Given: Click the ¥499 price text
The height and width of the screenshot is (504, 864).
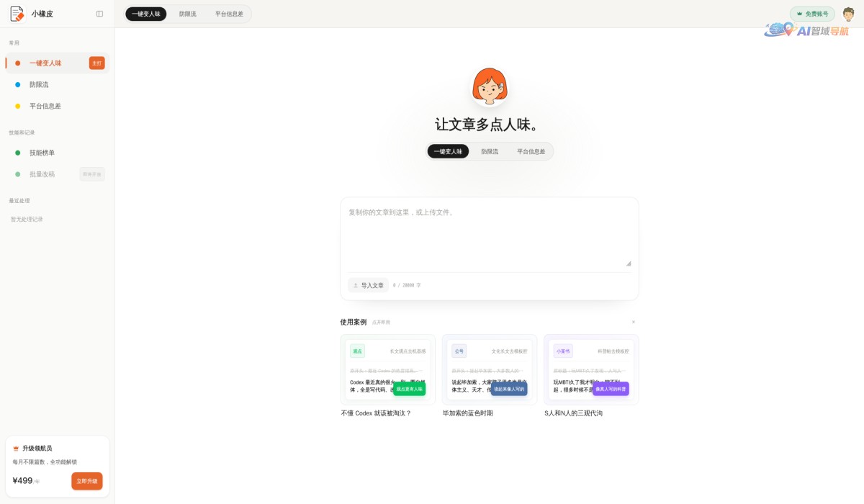Looking at the screenshot, I should click(22, 481).
